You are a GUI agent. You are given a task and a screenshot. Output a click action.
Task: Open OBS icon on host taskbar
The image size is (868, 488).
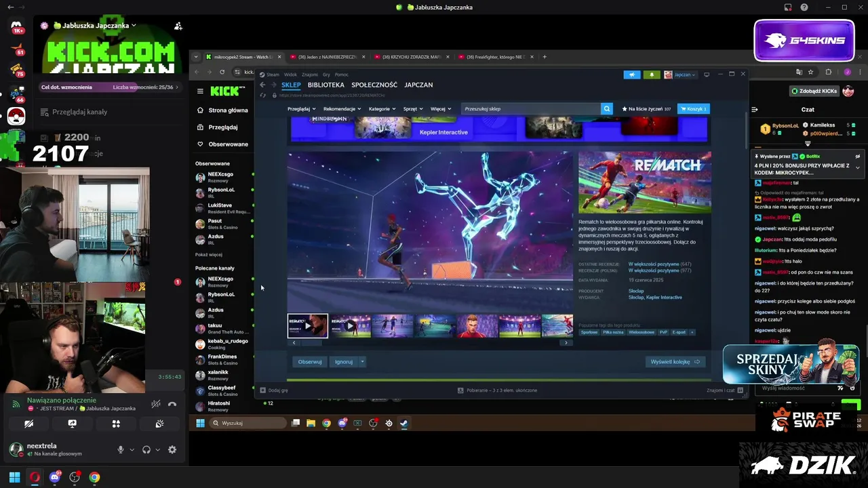pyautogui.click(x=75, y=477)
